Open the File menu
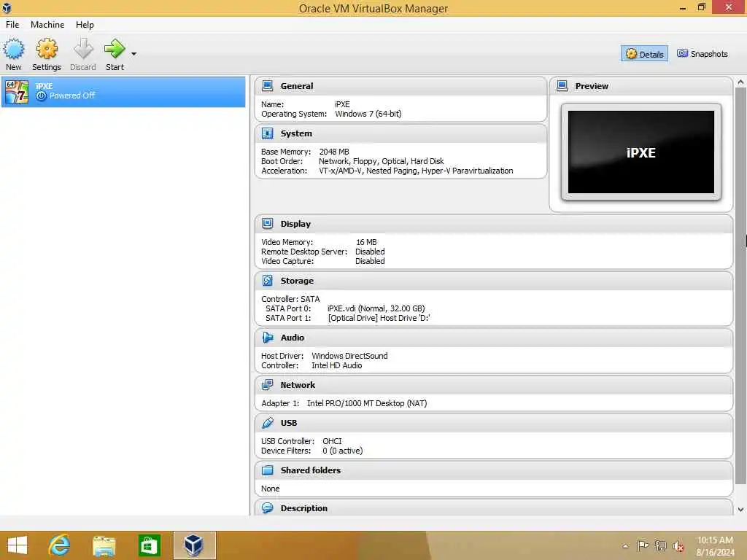Viewport: 747px width, 560px height. coord(12,25)
